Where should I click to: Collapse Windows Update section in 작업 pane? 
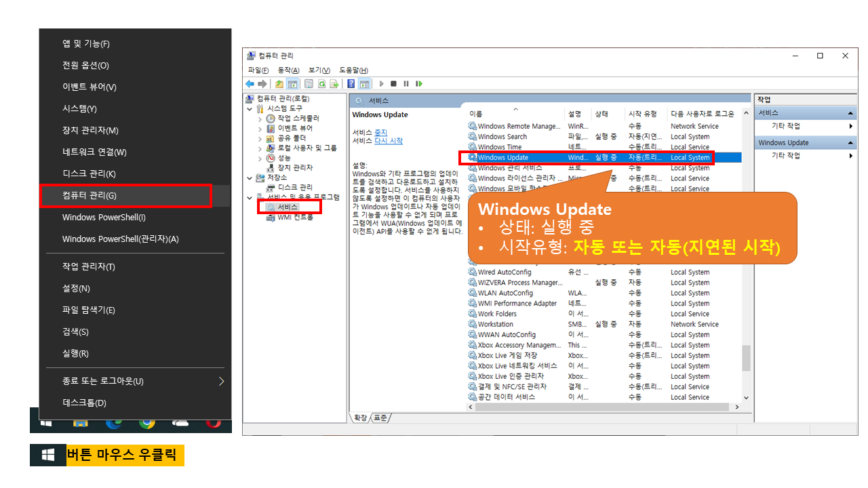tap(850, 143)
